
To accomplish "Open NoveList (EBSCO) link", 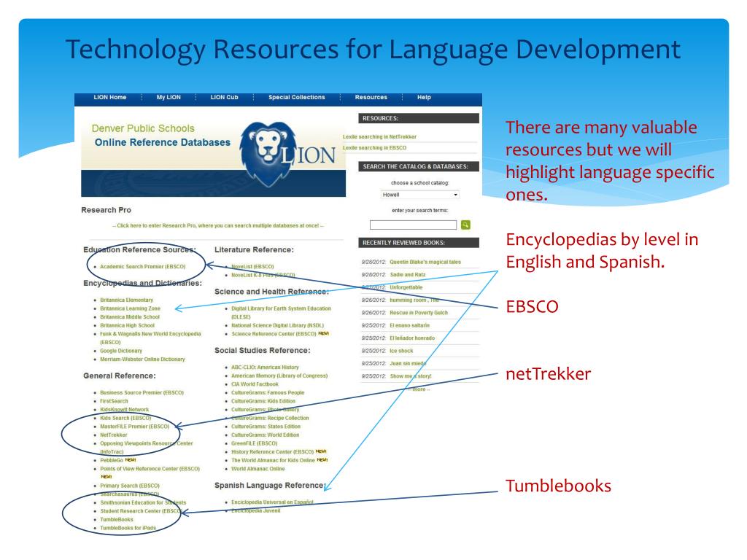I will pos(252,267).
